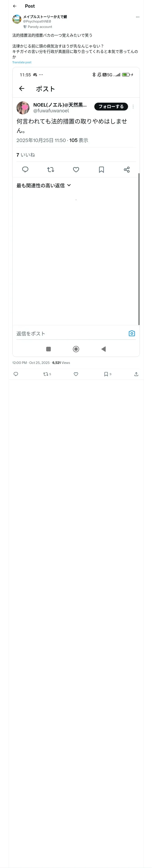Click the NOEL profile picture in the screenshot
This screenshot has width=152, height=868.
(23, 107)
